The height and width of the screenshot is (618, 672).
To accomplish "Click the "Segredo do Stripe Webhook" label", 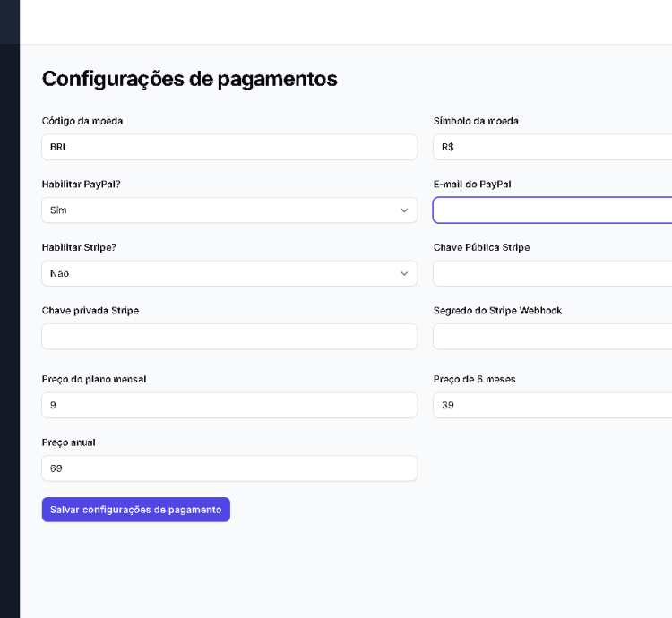I will tap(497, 311).
